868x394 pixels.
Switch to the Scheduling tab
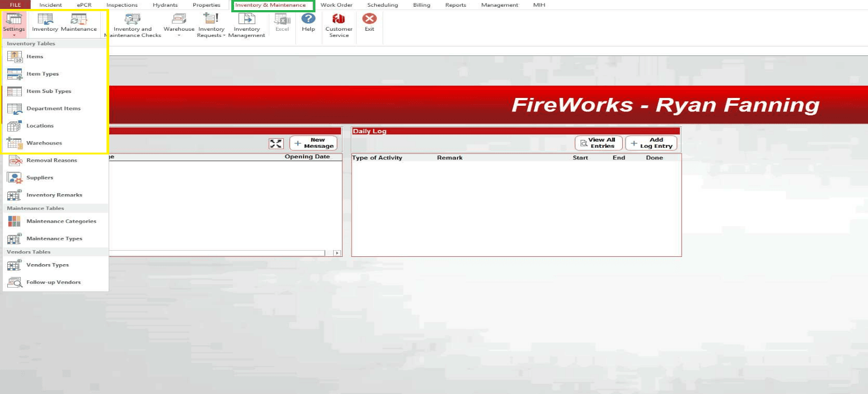point(382,5)
